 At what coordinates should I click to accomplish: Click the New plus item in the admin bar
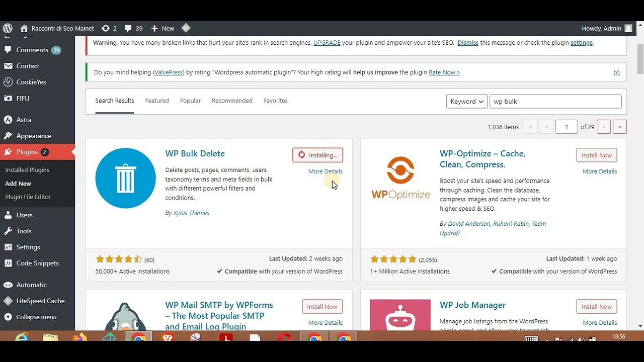(x=163, y=28)
